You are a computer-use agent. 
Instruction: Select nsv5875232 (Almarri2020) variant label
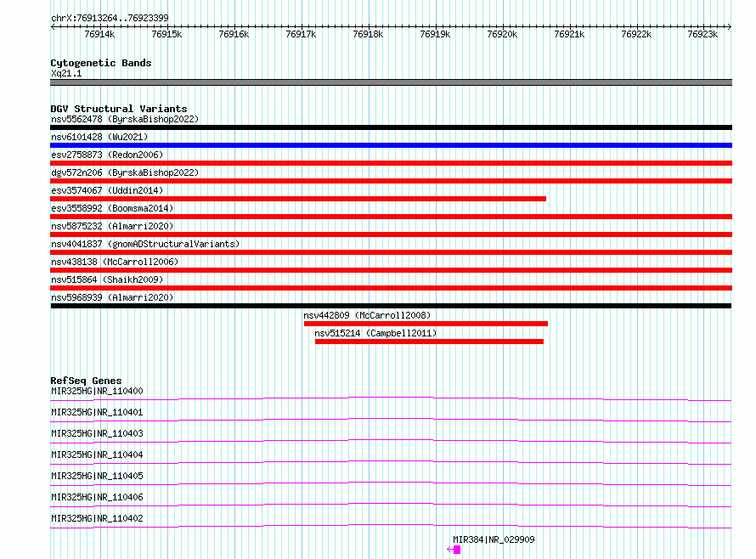[x=112, y=226]
